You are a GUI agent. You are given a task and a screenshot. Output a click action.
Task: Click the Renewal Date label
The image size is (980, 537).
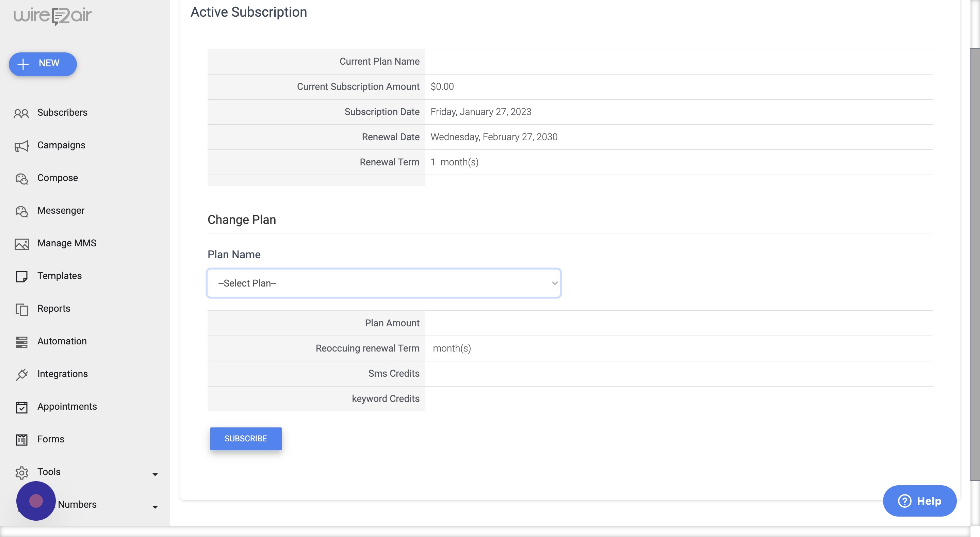pyautogui.click(x=391, y=137)
